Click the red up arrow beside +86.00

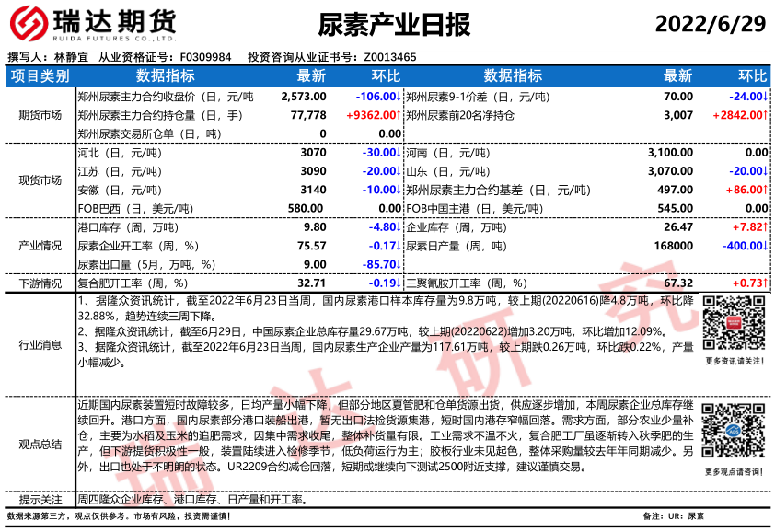[x=766, y=190]
